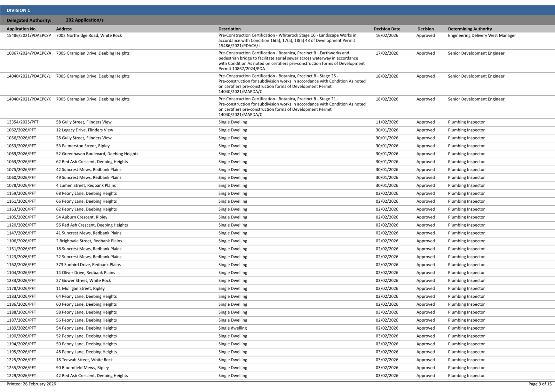Click the Printed: 26 February 2026 footer
Viewport: 555px width, 392px height.
tap(31, 384)
